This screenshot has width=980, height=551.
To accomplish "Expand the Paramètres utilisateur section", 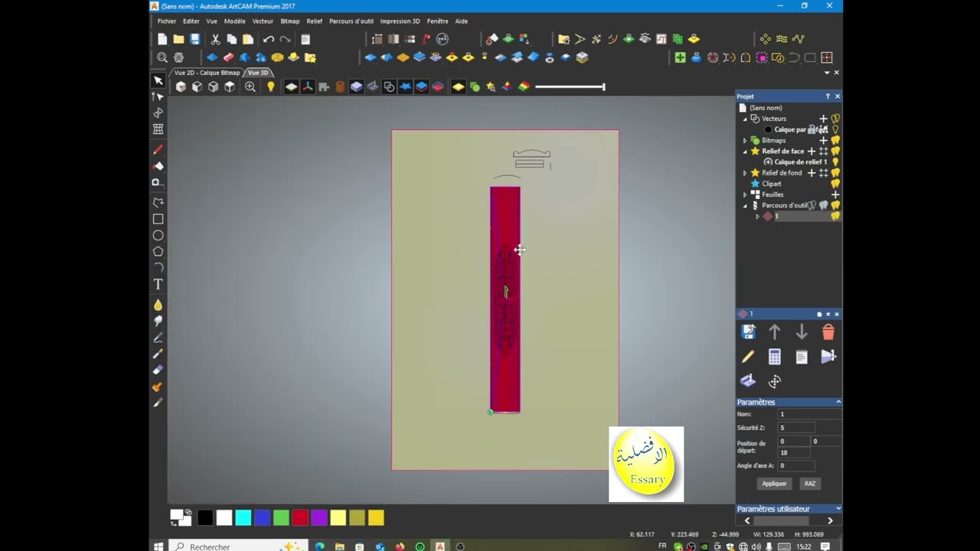I will (x=838, y=509).
